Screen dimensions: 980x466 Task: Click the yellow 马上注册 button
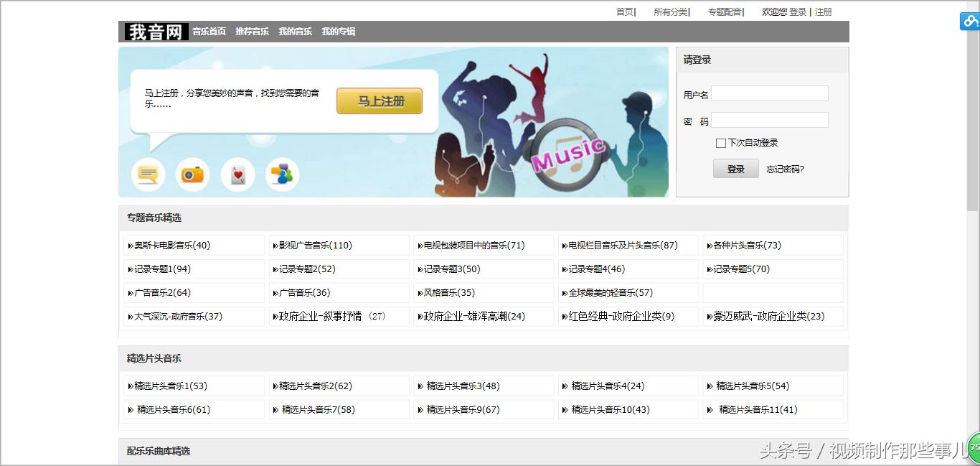pos(379,101)
